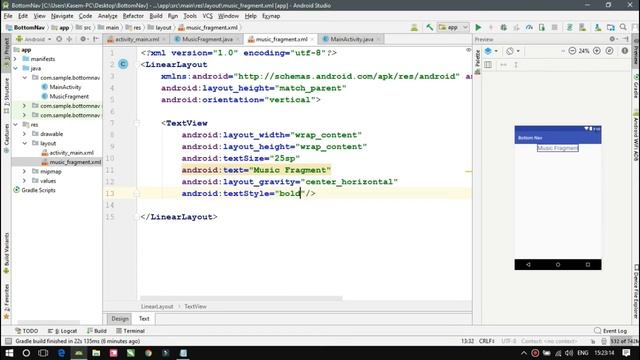Toggle tool window quick-access status icon
Screen dimensions: 640x360
[x=8, y=341]
